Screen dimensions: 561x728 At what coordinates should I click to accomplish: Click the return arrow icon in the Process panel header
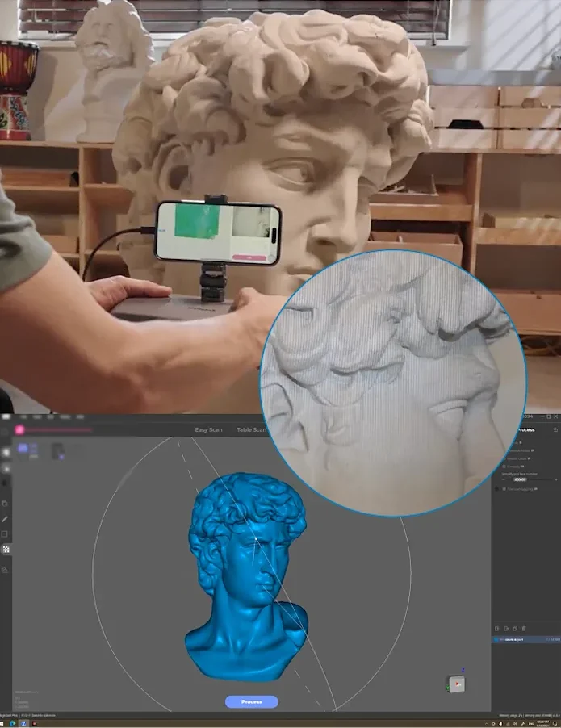pos(555,430)
